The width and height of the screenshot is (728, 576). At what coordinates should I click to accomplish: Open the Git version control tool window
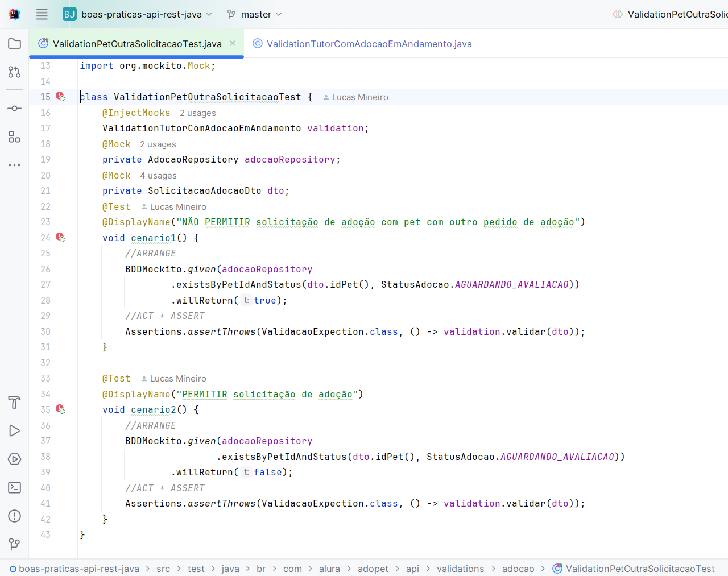pos(15,544)
